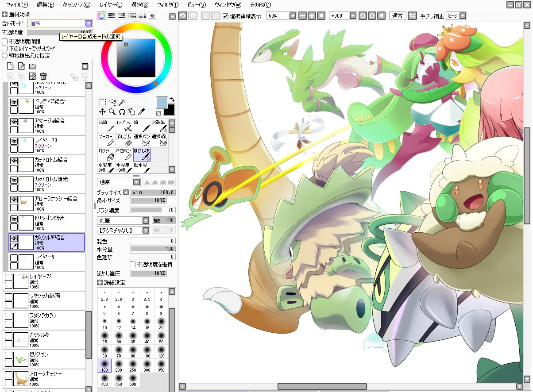The image size is (533, 392).
Task: Flip the canvas view horizontally
Action: click(412, 16)
